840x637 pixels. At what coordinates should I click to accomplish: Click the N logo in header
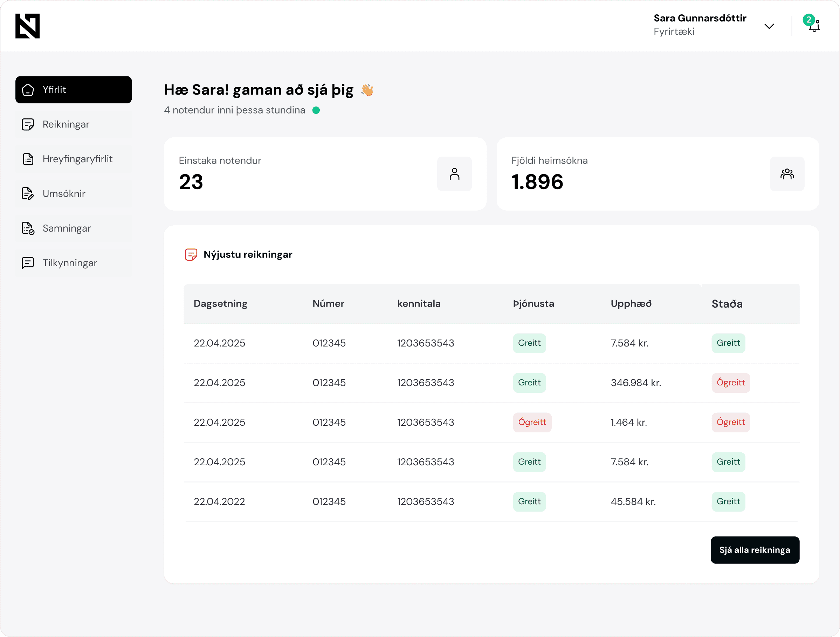click(27, 26)
